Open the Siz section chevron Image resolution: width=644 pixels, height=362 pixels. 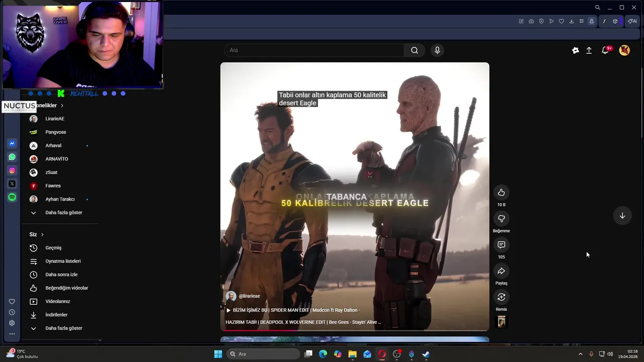click(x=42, y=234)
